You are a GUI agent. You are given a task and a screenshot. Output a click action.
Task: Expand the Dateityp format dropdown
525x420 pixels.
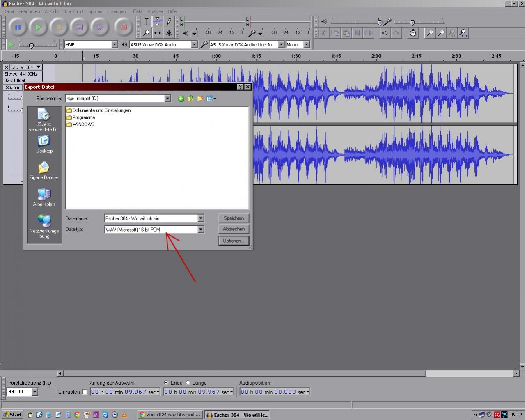click(x=201, y=230)
